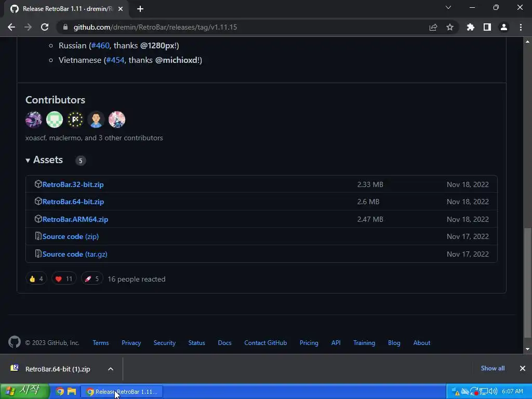Open pull request #454 link
The image size is (532, 399).
click(115, 60)
